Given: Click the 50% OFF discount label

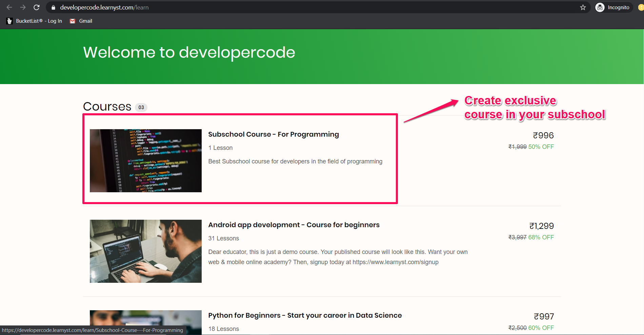Looking at the screenshot, I should tap(541, 147).
